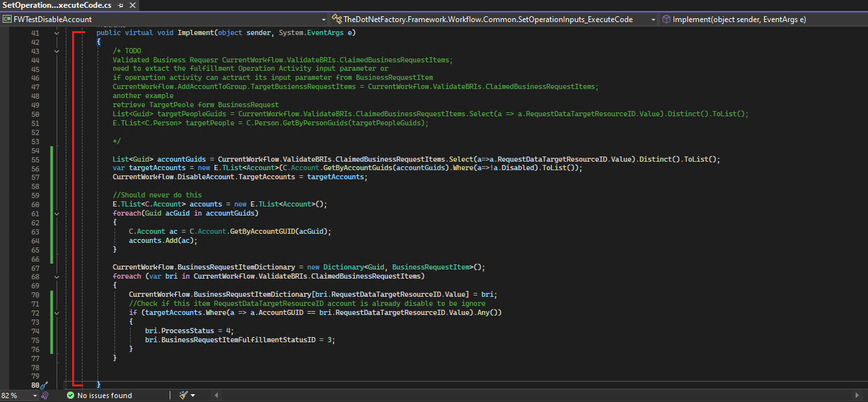868x402 pixels.
Task: Pin the SetOperation...xecuteCode.cs tab
Action: (x=120, y=5)
